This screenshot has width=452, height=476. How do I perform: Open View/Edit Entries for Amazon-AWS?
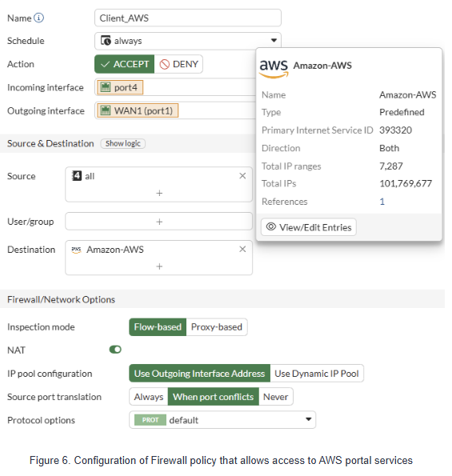(309, 227)
